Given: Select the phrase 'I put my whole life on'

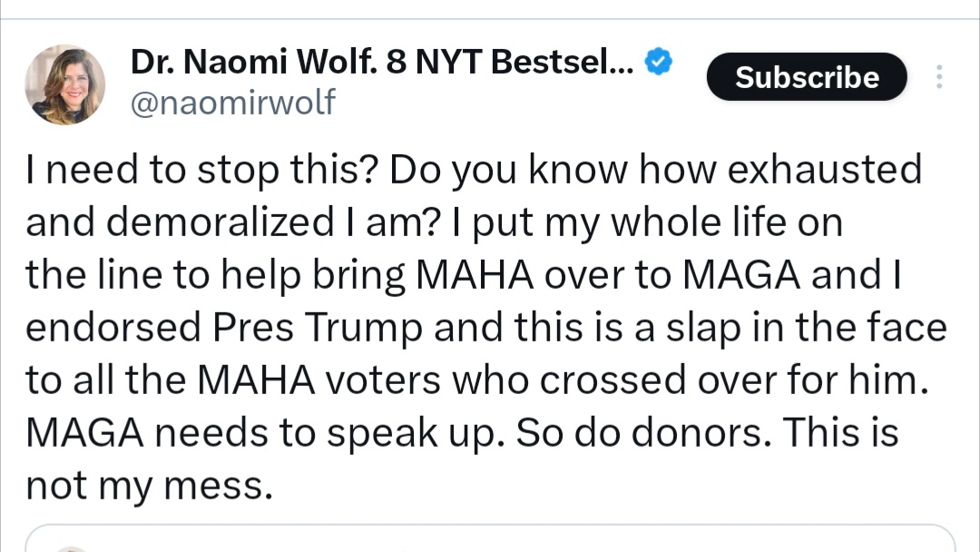Looking at the screenshot, I should tap(646, 222).
